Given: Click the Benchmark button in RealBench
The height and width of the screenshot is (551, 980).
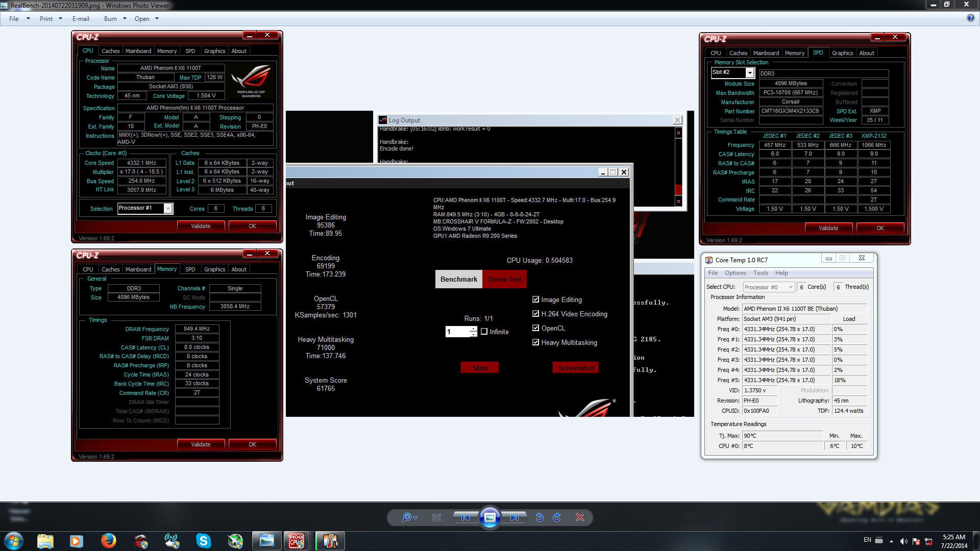Looking at the screenshot, I should 458,279.
